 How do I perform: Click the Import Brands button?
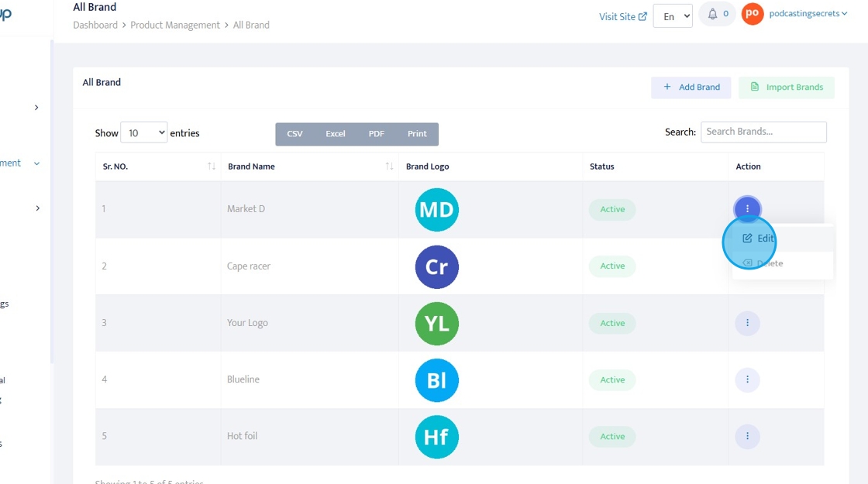[786, 87]
